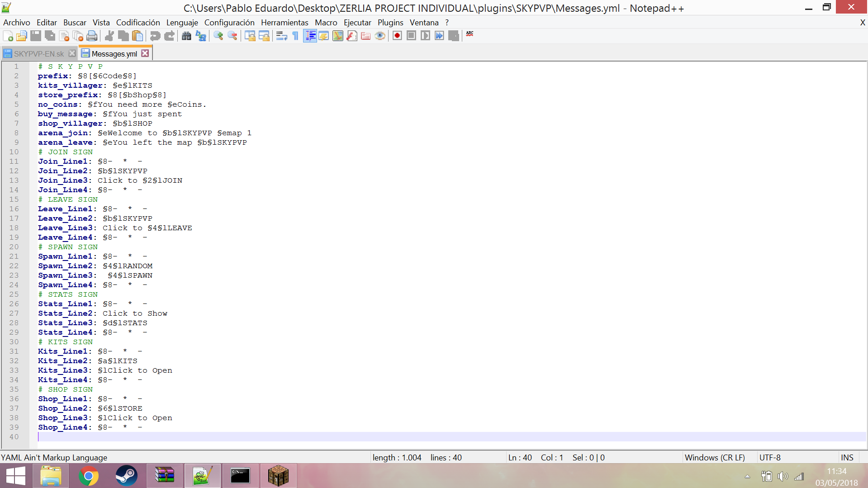This screenshot has height=488, width=868.
Task: Click the INS mode indicator in status bar
Action: [x=847, y=458]
